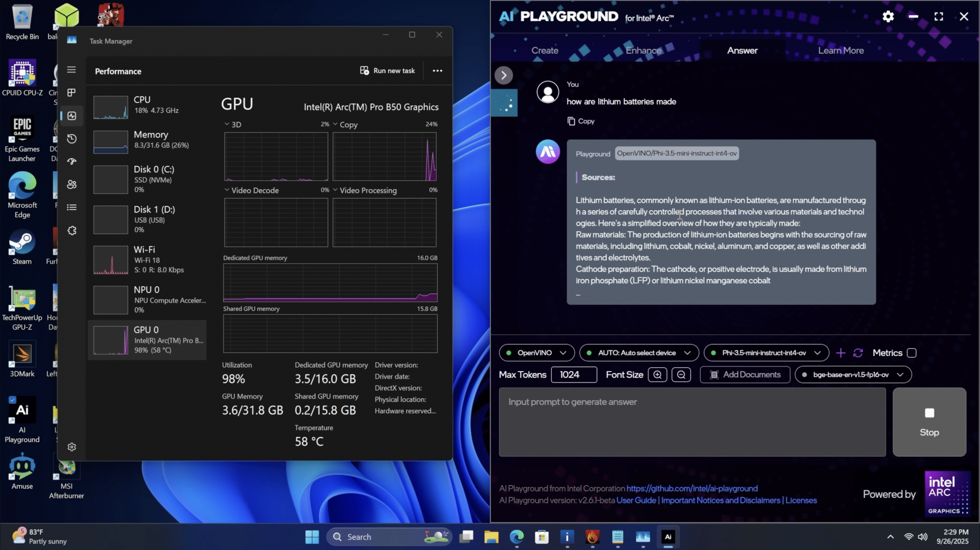Select Disk 0 (C:) performance entry
Viewport: 980px width, 550px height.
point(147,179)
